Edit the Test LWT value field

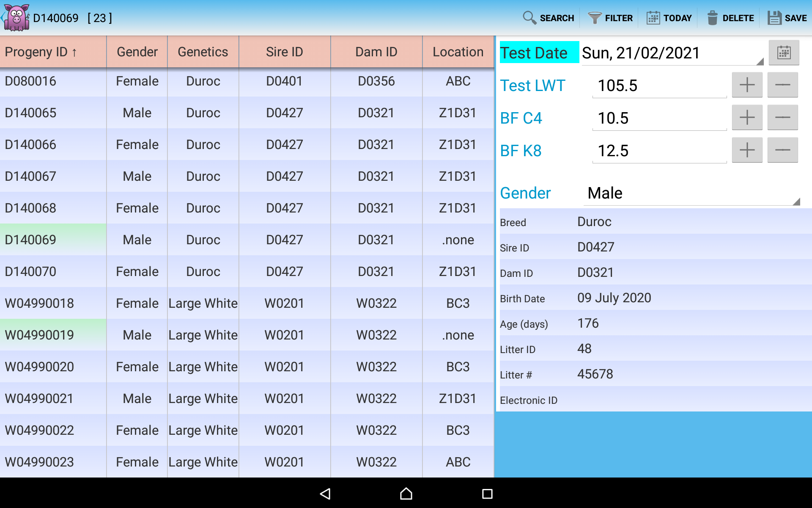659,86
